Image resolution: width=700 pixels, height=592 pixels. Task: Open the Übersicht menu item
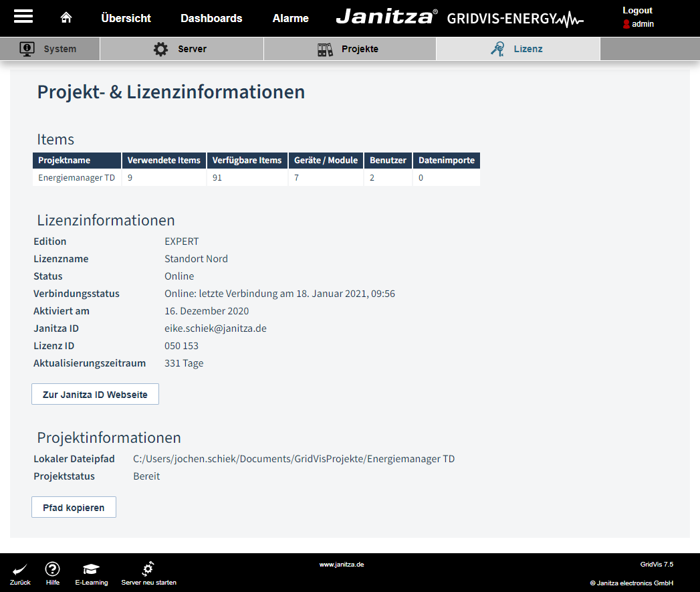pyautogui.click(x=126, y=18)
